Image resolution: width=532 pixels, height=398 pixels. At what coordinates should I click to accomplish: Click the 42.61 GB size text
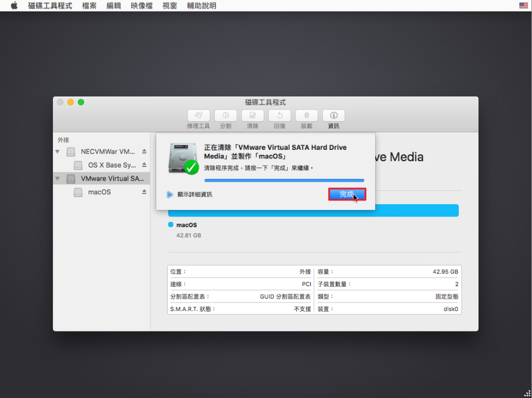[x=189, y=235]
